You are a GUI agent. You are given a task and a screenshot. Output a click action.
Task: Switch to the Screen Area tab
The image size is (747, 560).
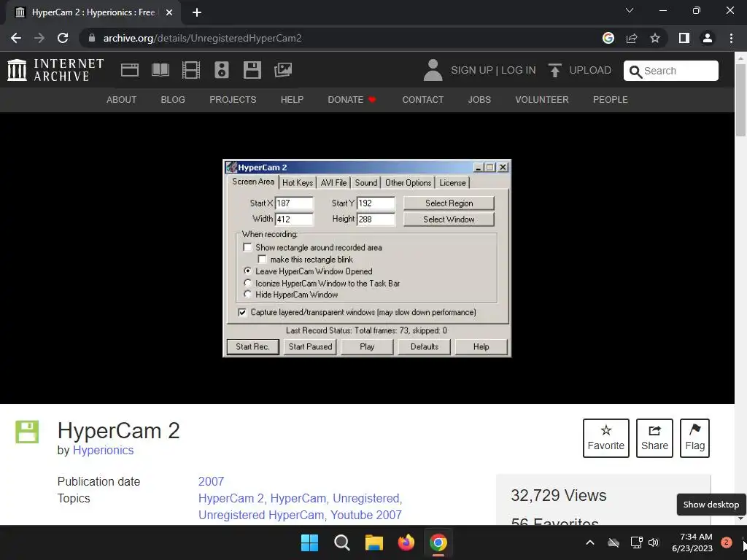[x=253, y=182]
